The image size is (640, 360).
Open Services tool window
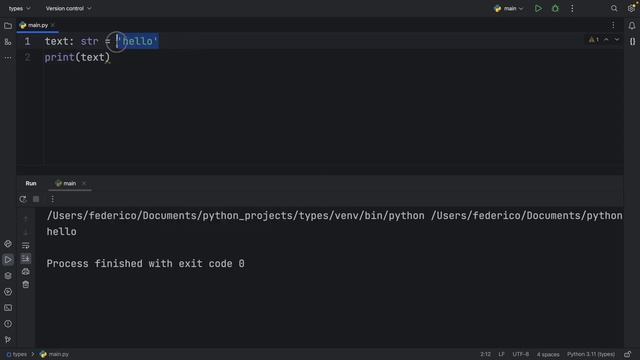8,292
